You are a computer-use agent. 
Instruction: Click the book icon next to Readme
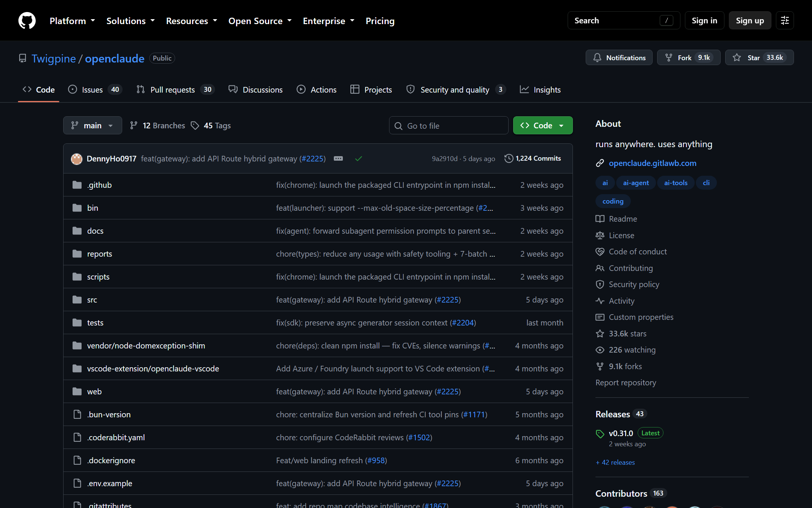pos(600,219)
